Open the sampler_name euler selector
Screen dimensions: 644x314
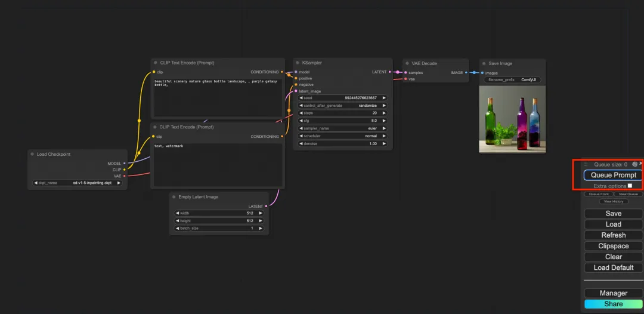point(342,128)
